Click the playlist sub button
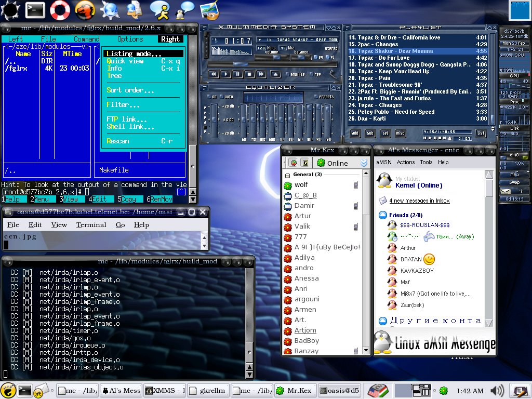Viewport: 532px width, 399px height. coord(370,134)
